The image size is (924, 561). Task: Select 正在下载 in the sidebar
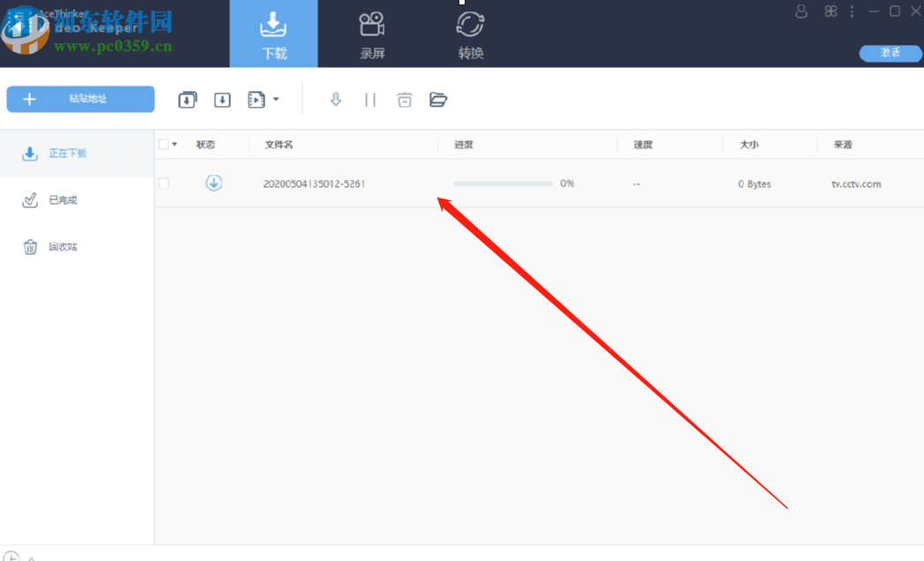pyautogui.click(x=78, y=153)
